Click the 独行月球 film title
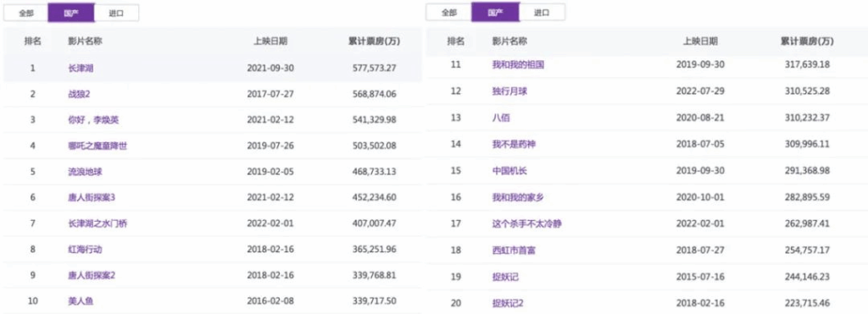Image resolution: width=868 pixels, height=314 pixels. pos(509,91)
